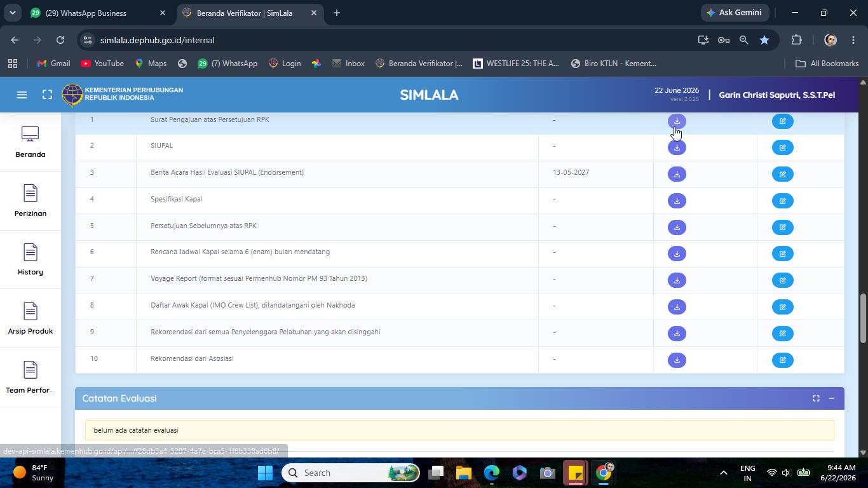
Task: Open All Bookmarks folder
Action: [827, 64]
